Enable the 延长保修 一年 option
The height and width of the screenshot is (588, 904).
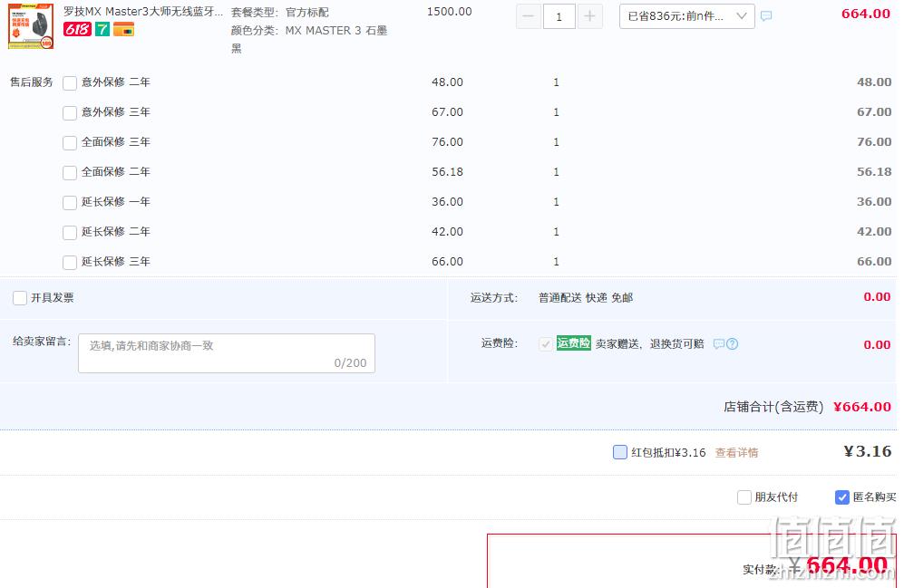70,203
